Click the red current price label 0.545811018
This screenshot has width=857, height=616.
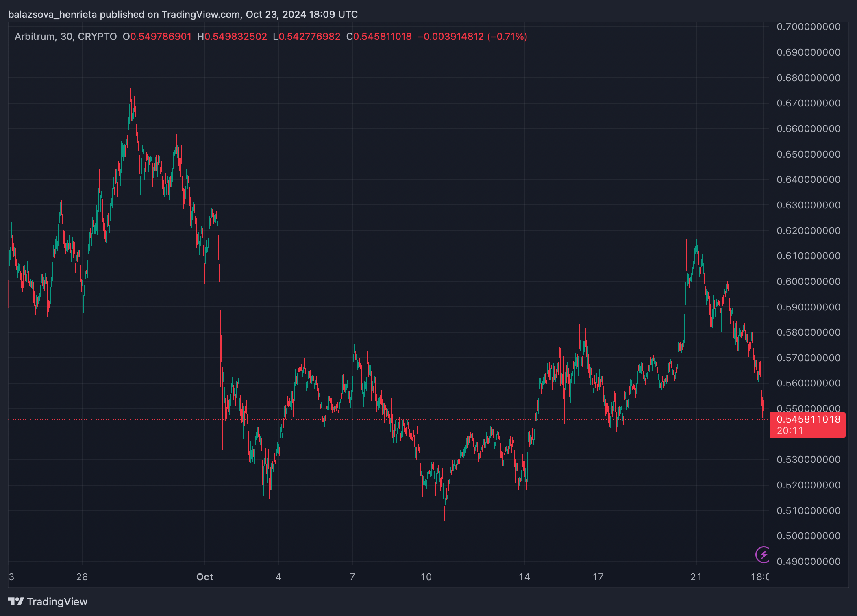point(808,419)
